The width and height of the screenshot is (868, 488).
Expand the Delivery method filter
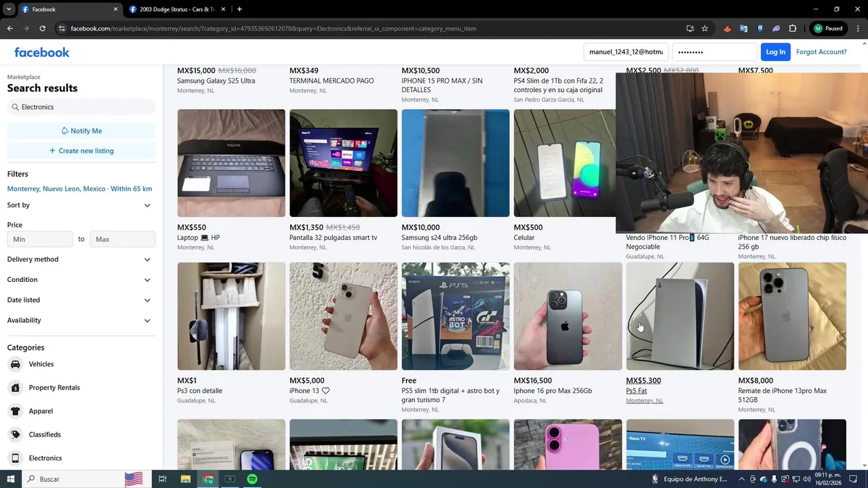click(81, 260)
